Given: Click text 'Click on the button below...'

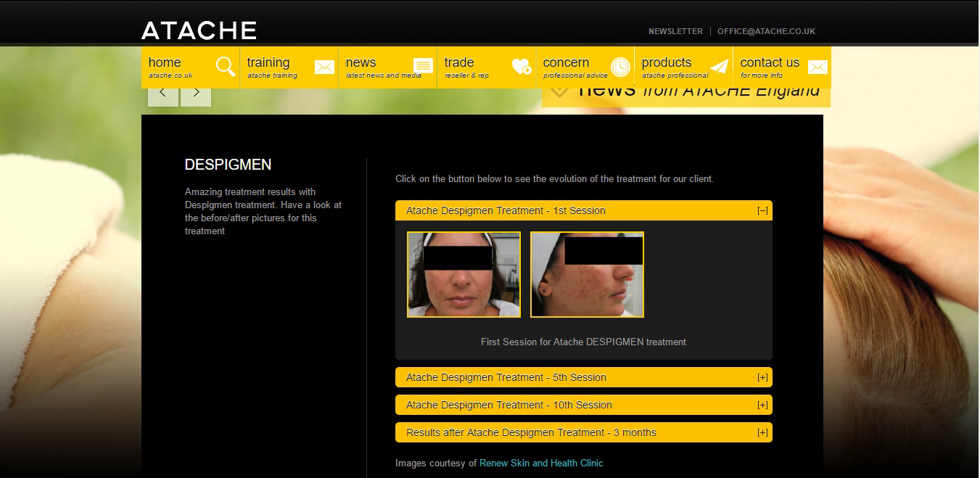Looking at the screenshot, I should pos(554,178).
